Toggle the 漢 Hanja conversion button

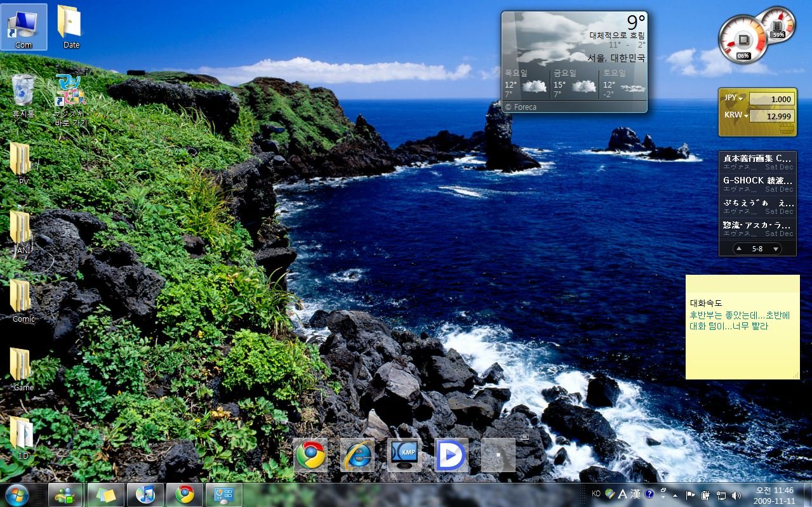[x=636, y=494]
